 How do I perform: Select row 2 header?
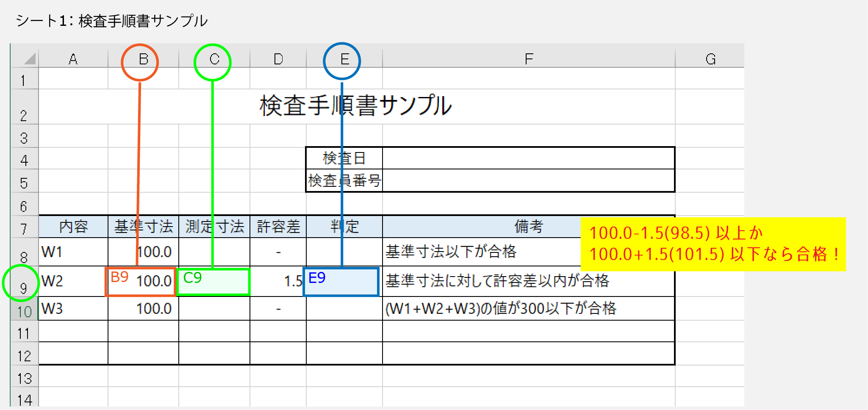[x=24, y=107]
